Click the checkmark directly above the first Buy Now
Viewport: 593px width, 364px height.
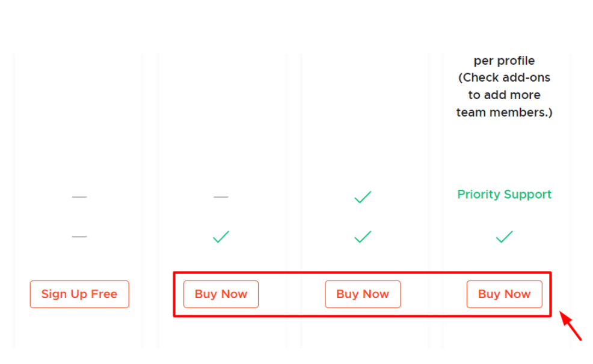tap(221, 237)
